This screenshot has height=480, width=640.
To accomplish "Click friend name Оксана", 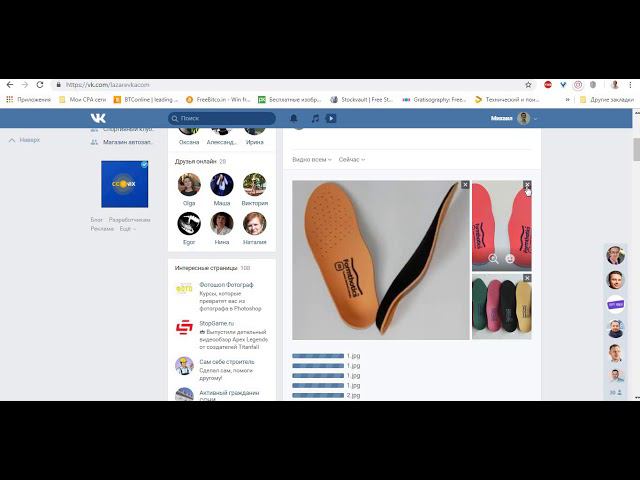I will (x=189, y=142).
